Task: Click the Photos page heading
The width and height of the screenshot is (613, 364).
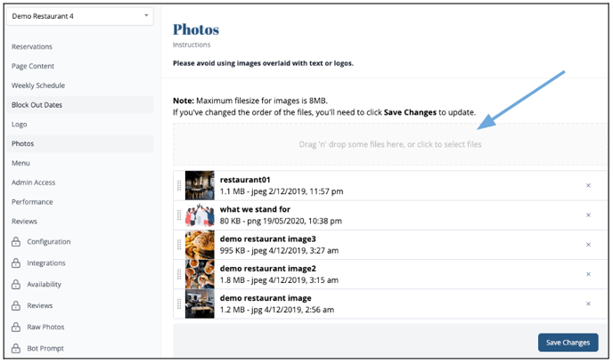Action: click(x=196, y=29)
